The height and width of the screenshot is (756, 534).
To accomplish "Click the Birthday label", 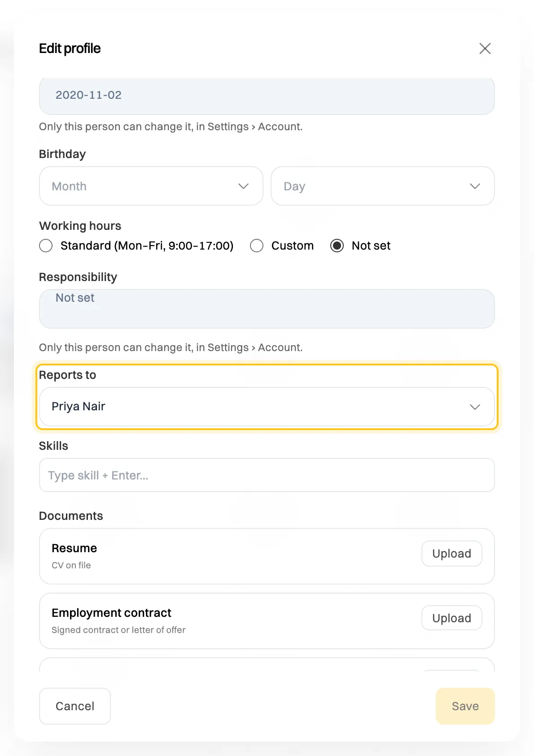I will pyautogui.click(x=62, y=154).
